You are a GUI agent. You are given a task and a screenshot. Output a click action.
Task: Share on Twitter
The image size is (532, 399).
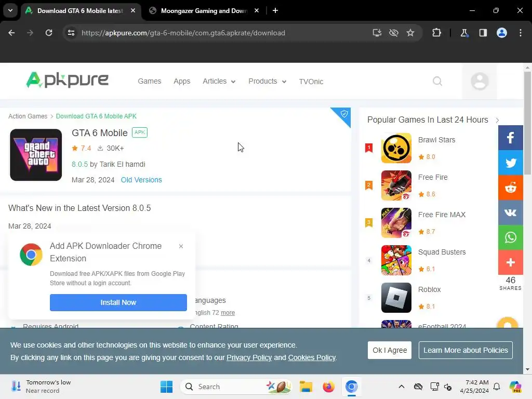tap(510, 163)
